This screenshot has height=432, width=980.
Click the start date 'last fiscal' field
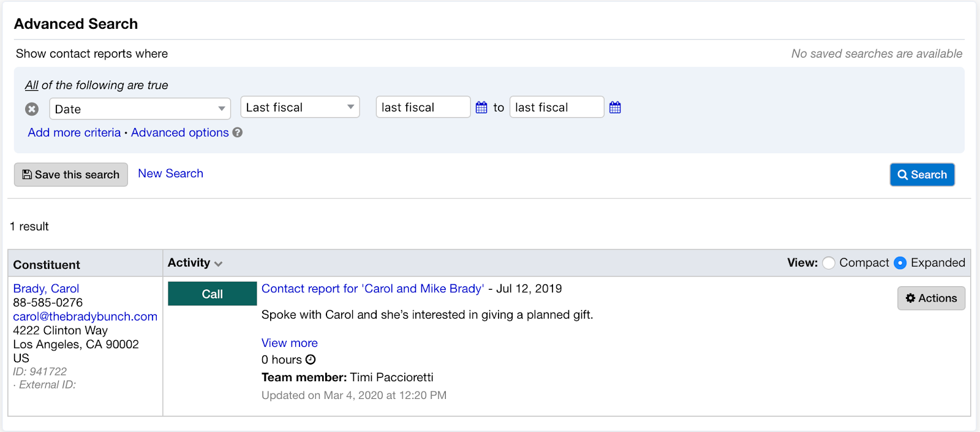[423, 107]
